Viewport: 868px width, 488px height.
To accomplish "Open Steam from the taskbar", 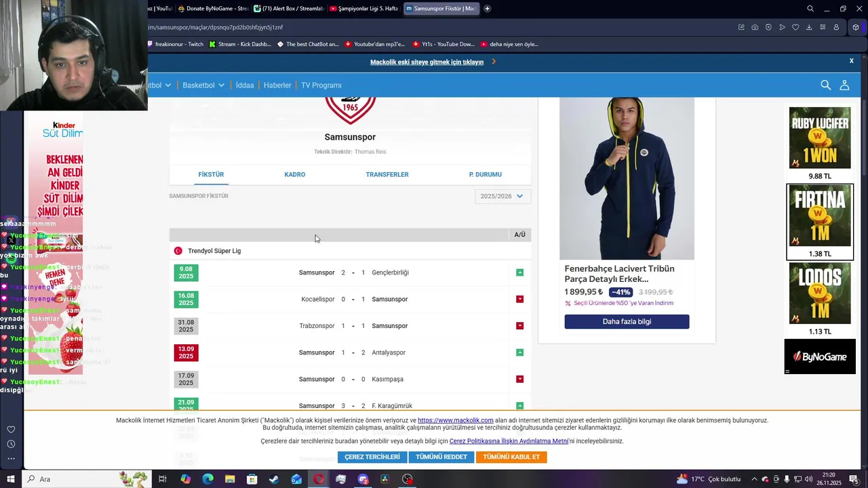I will 274,479.
